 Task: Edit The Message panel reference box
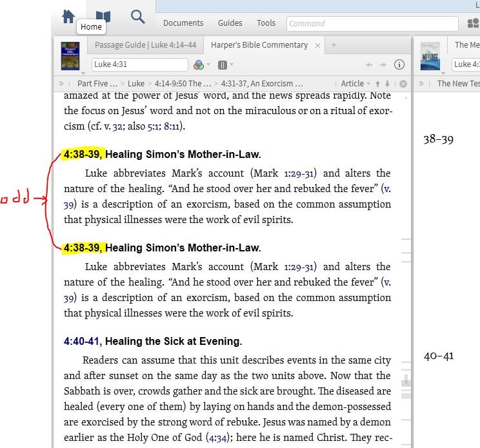click(466, 64)
